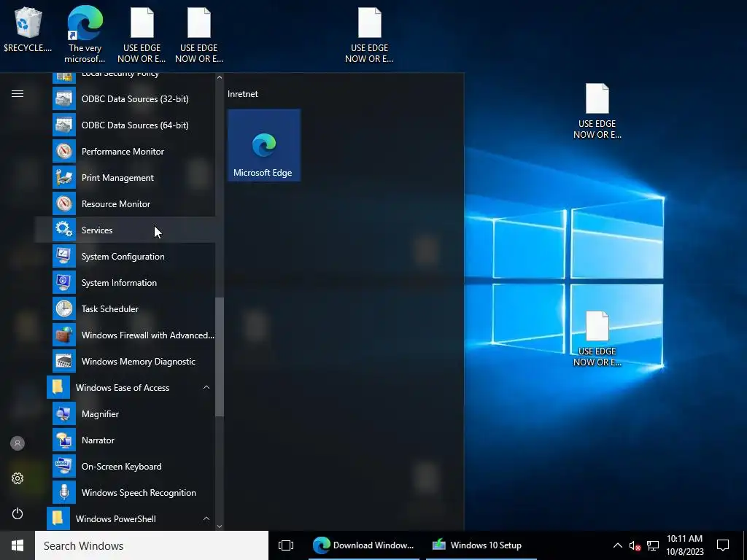The height and width of the screenshot is (560, 747).
Task: Show hidden tray icons chevron
Action: click(617, 545)
